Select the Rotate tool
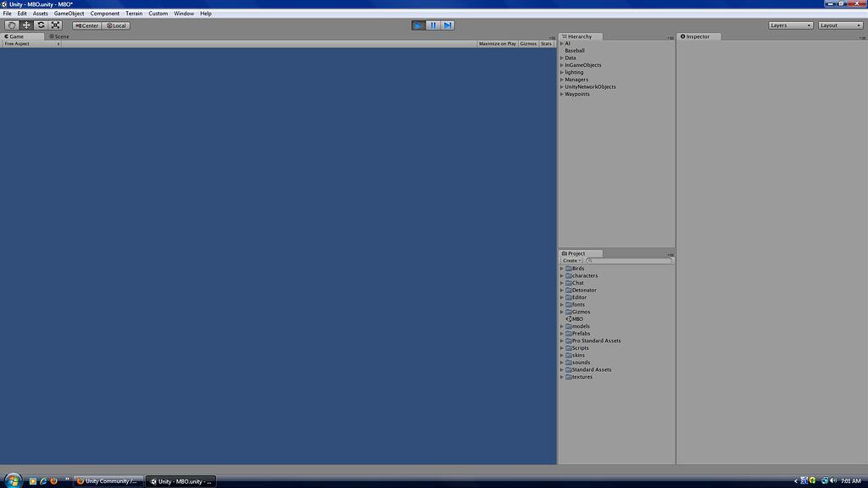868x488 pixels. click(x=41, y=25)
